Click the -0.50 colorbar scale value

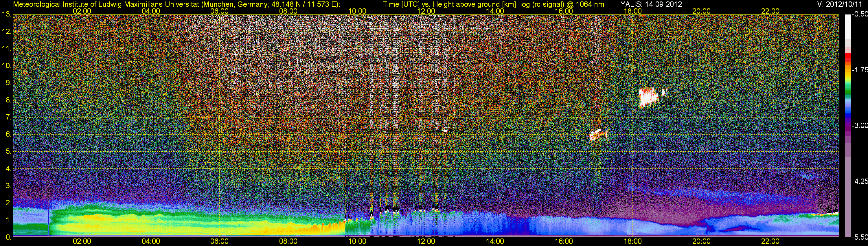pos(860,14)
